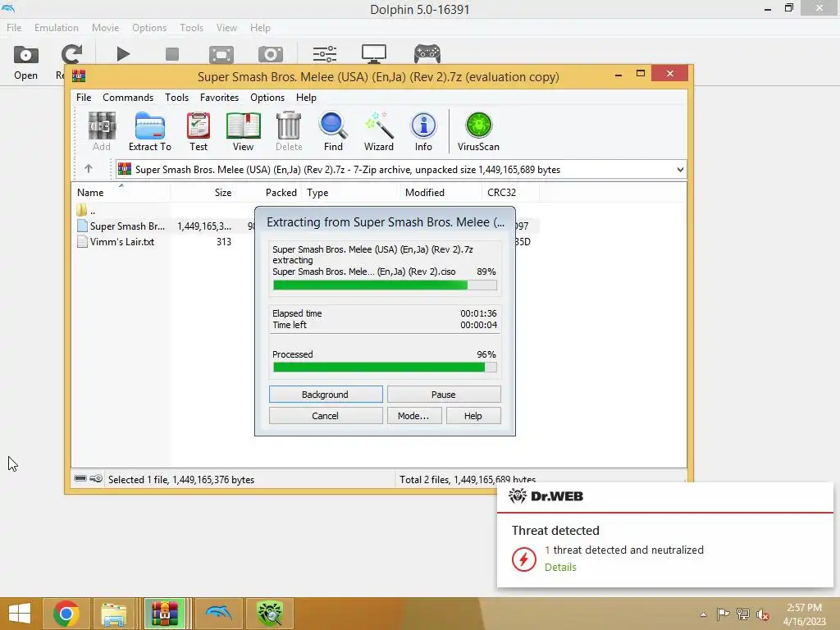Click extraction dialog Help button

coord(473,416)
